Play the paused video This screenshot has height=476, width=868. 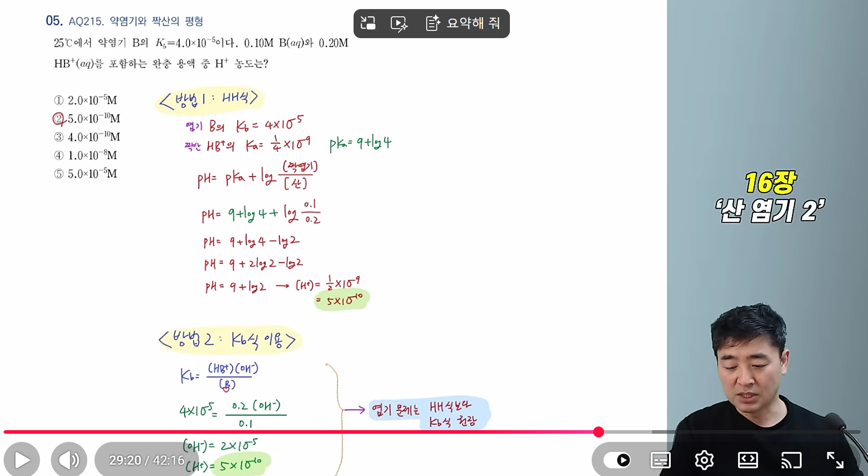point(22,460)
